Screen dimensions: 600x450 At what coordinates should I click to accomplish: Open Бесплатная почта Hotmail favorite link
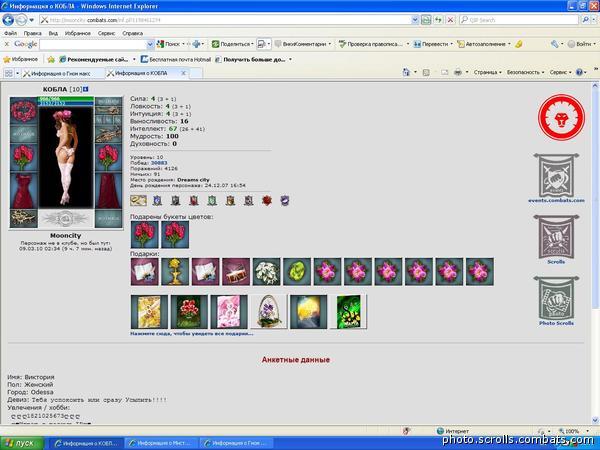176,60
